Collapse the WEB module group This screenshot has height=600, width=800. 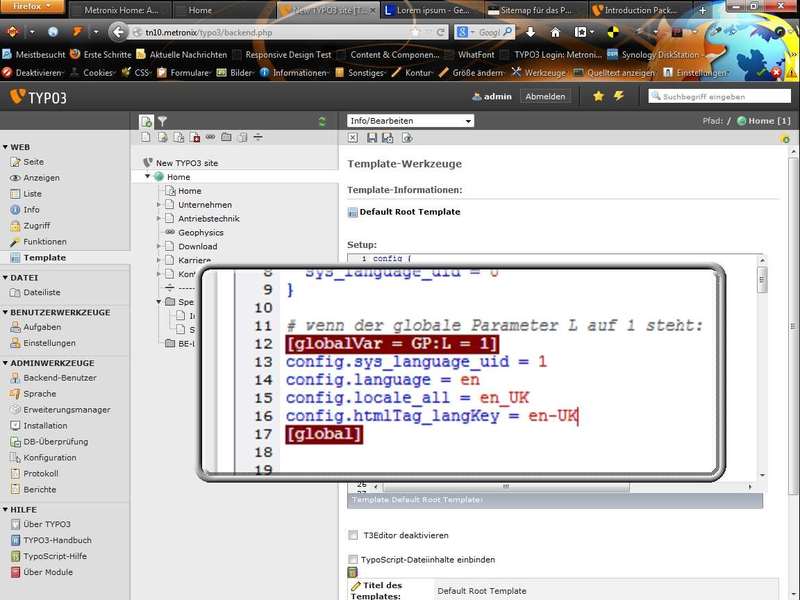6,147
